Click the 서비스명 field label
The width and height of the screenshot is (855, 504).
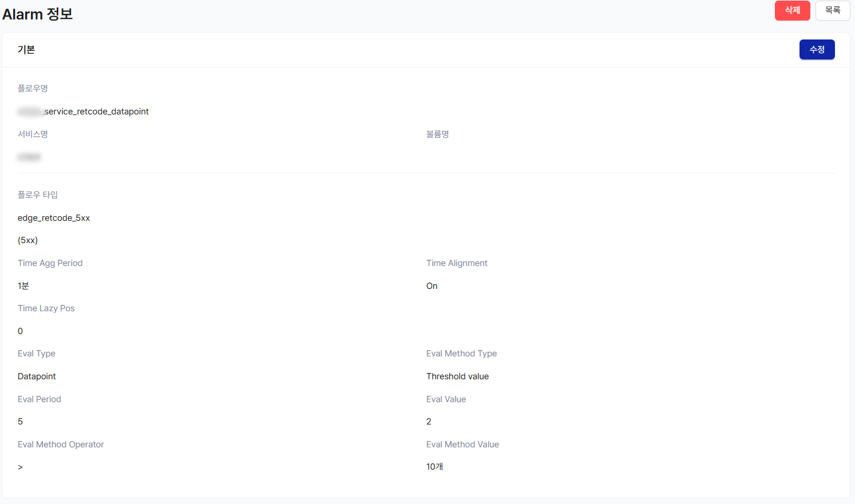pos(33,134)
